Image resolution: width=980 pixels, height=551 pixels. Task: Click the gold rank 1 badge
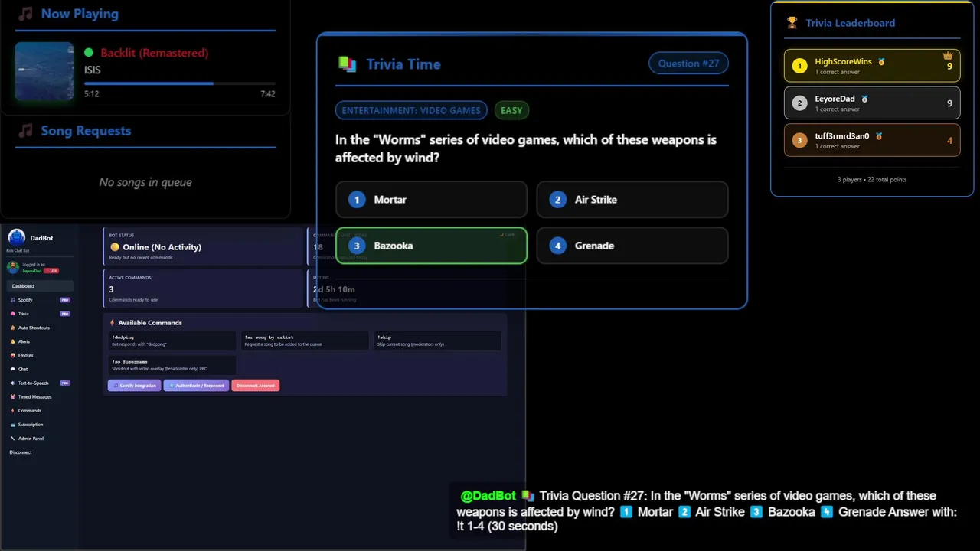(x=799, y=66)
